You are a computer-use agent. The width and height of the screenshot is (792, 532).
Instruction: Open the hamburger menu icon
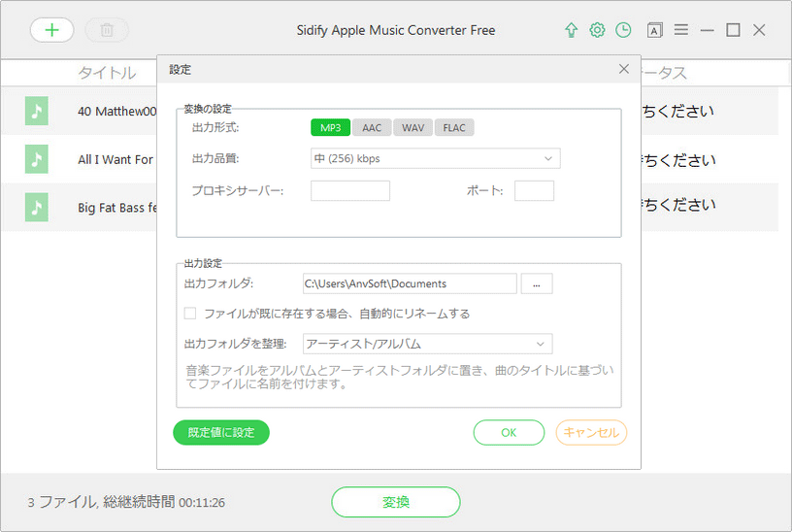click(681, 30)
